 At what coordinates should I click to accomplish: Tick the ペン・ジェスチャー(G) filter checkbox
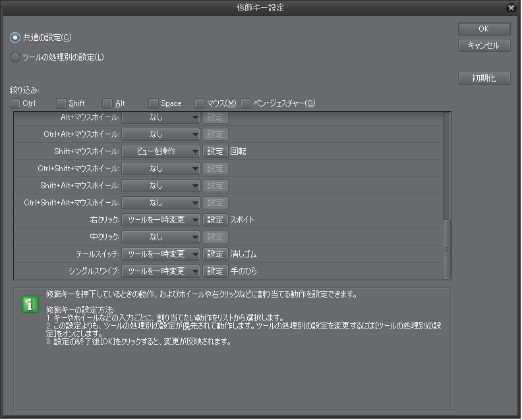click(246, 103)
